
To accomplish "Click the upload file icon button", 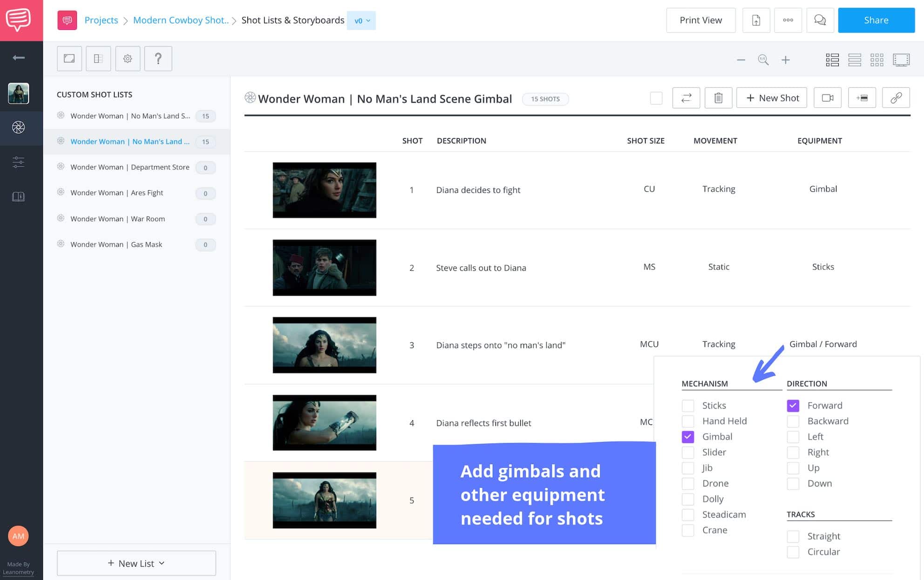I will click(756, 20).
